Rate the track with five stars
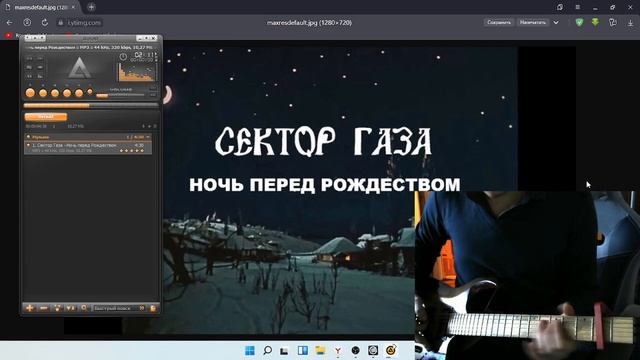 pos(131,151)
